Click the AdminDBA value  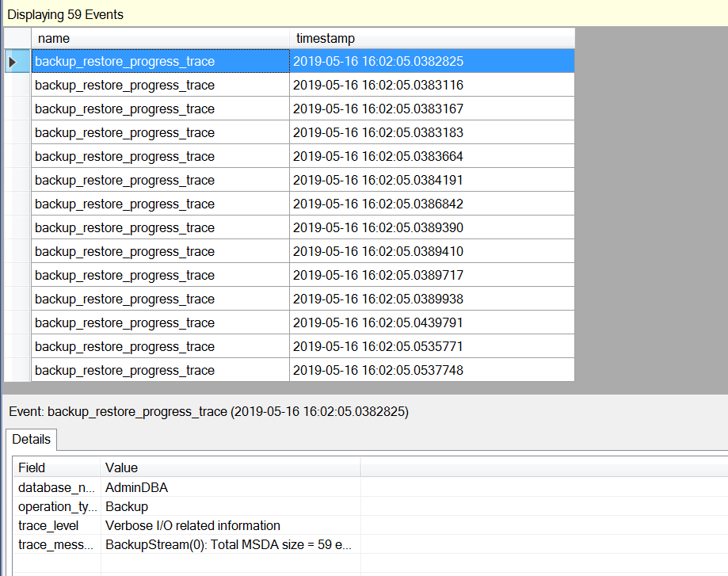coord(136,487)
